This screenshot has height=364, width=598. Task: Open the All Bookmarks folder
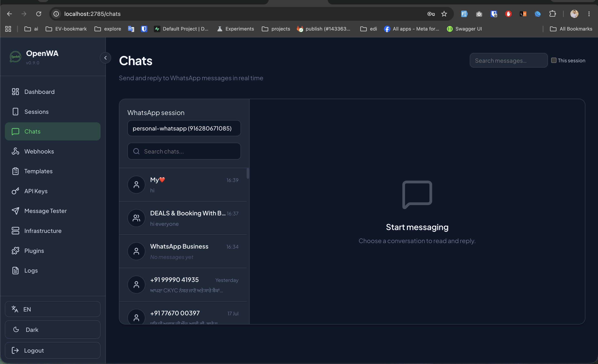[x=571, y=29]
